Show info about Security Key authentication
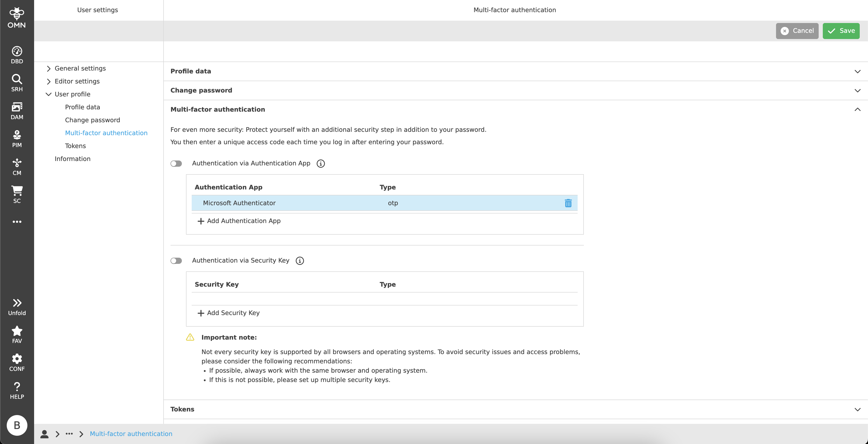This screenshot has height=444, width=868. 299,261
